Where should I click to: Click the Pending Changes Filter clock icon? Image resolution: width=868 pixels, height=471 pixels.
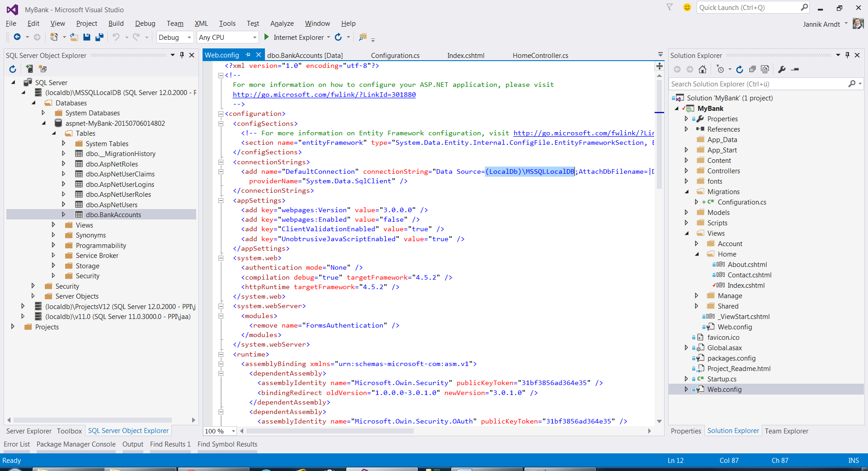click(x=720, y=69)
